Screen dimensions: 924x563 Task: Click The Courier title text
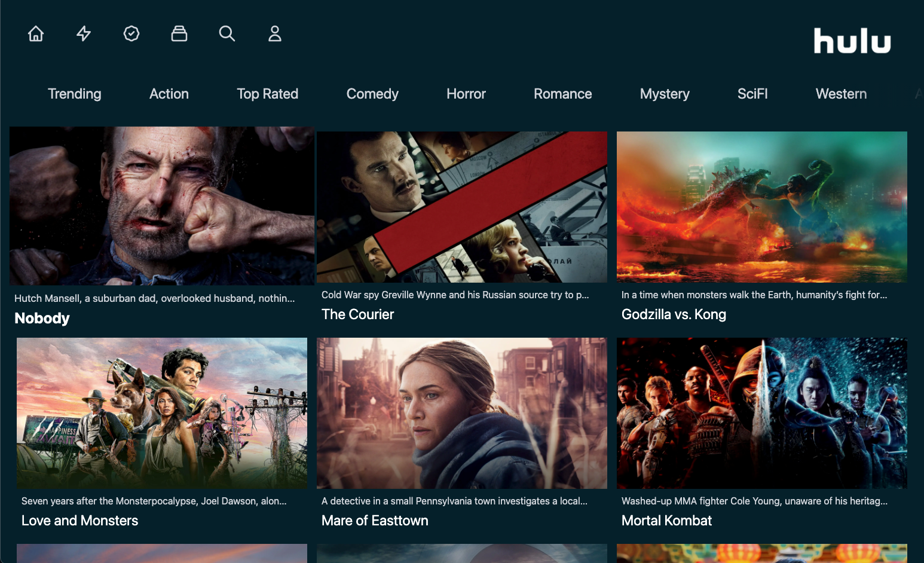click(358, 314)
